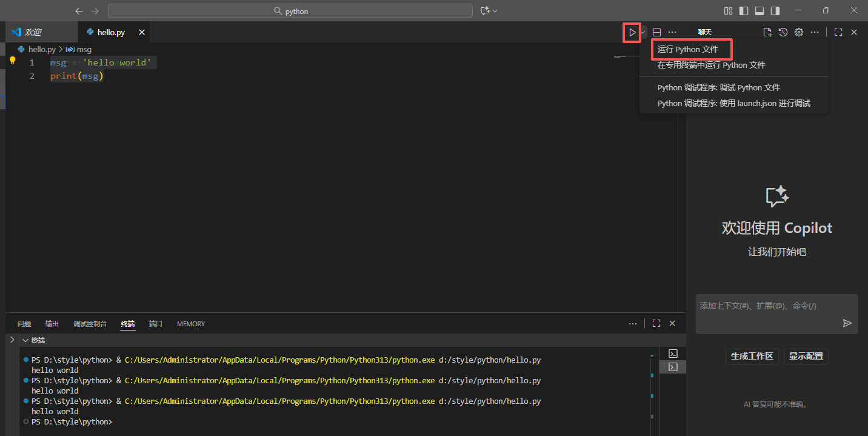The image size is (868, 436).
Task: Click print(msg) on line 2
Action: point(77,76)
